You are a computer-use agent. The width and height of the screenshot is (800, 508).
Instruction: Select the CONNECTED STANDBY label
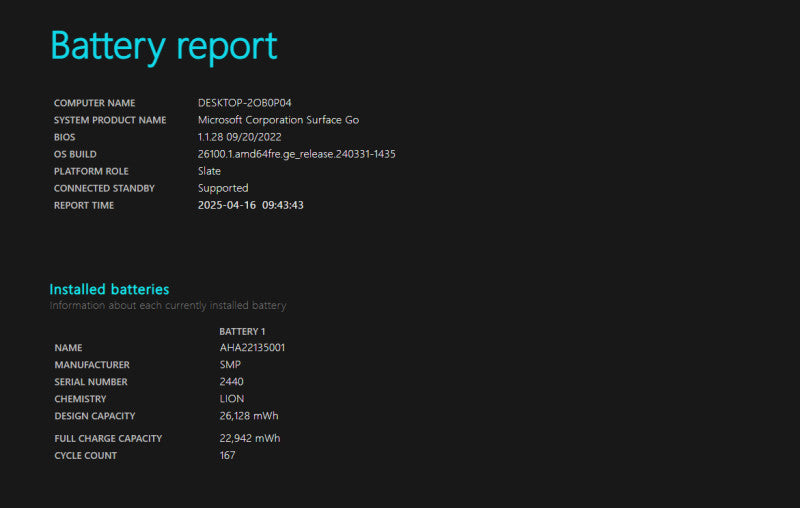point(104,188)
